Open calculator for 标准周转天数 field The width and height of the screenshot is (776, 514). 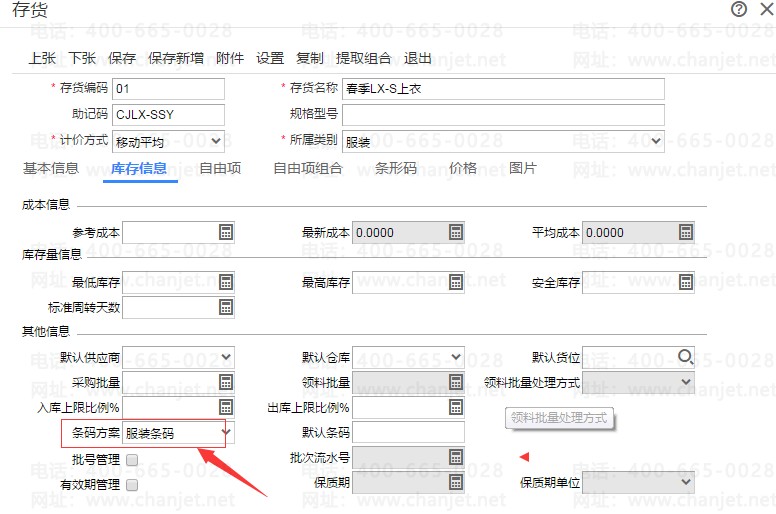click(226, 307)
